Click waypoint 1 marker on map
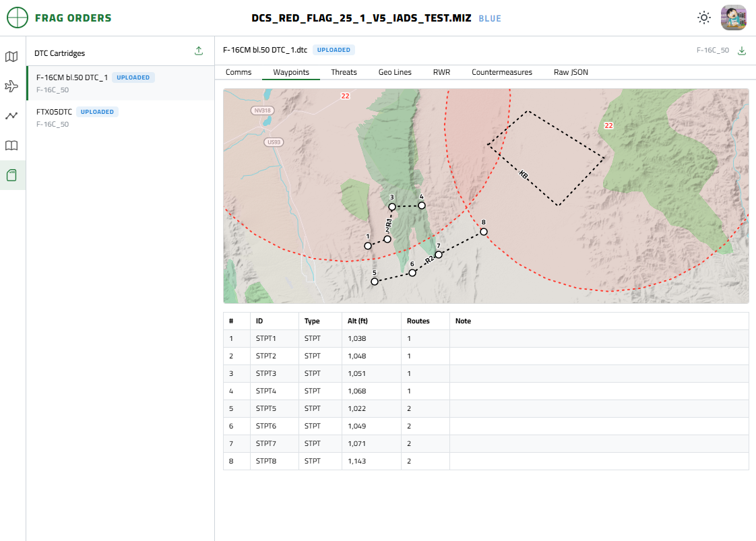 368,246
